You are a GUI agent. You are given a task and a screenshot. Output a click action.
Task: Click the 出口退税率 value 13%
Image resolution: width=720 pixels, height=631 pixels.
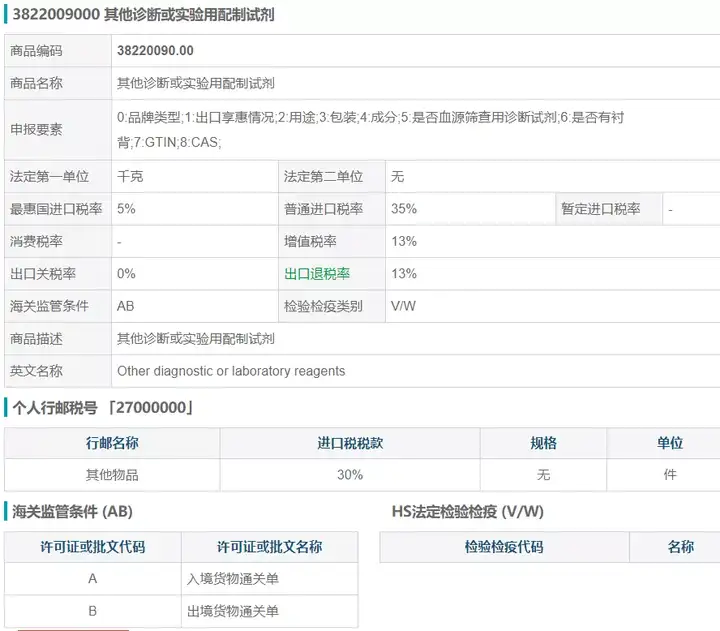(404, 274)
